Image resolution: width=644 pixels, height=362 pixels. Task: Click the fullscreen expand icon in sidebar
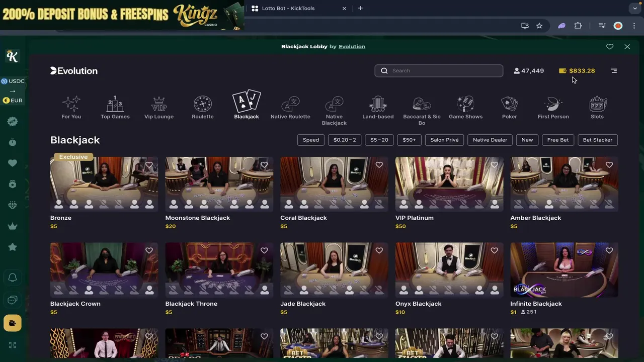pyautogui.click(x=13, y=345)
